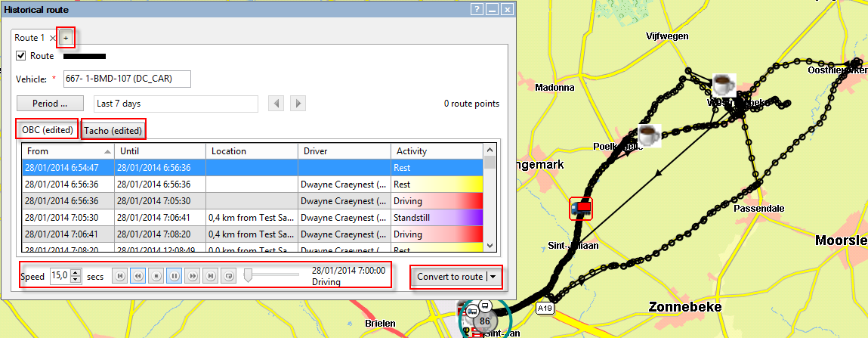This screenshot has width=868, height=338.
Task: Click the add new route tab plus icon
Action: coord(66,38)
